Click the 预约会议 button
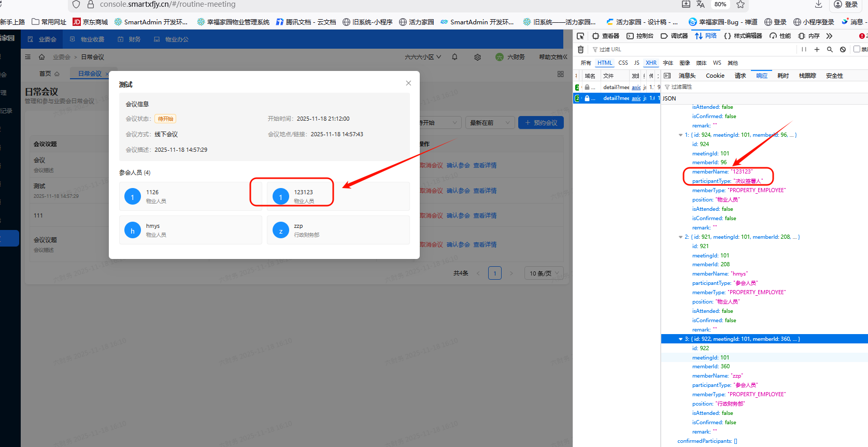This screenshot has height=447, width=868. click(x=540, y=123)
